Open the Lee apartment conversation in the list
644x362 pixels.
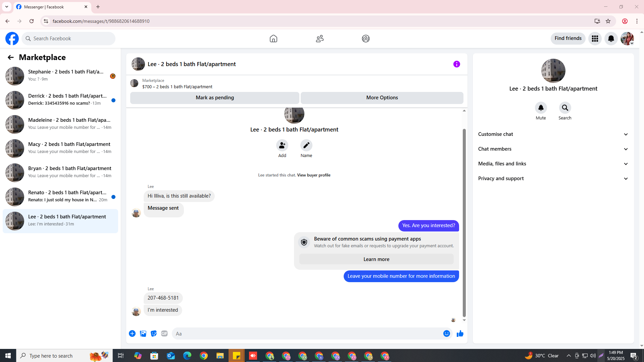(60, 221)
